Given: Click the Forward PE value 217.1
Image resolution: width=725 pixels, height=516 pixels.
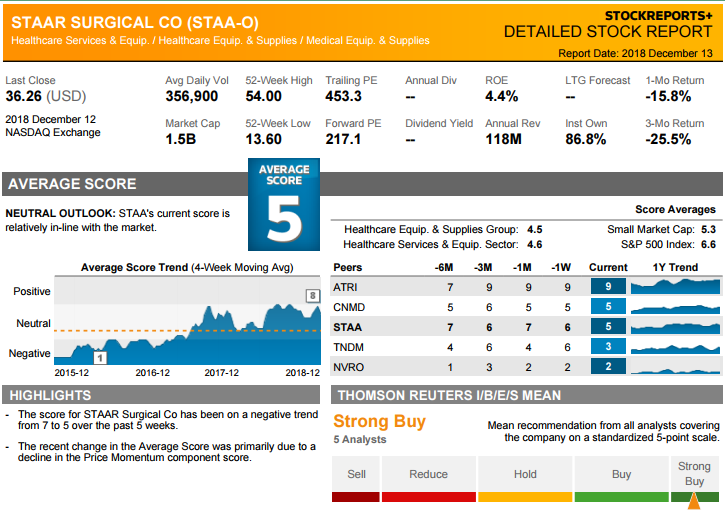Looking at the screenshot, I should pyautogui.click(x=343, y=139).
